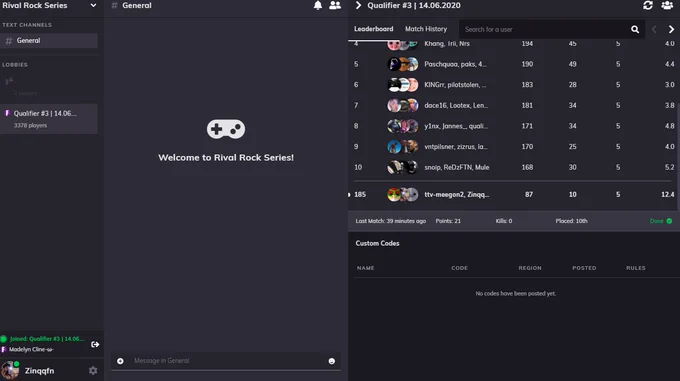Click the POSTED column header

pos(584,268)
